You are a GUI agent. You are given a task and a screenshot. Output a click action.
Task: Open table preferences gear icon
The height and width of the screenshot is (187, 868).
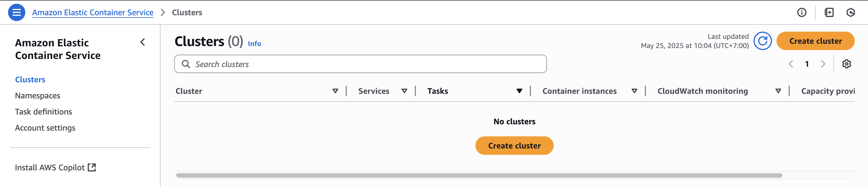click(x=846, y=64)
